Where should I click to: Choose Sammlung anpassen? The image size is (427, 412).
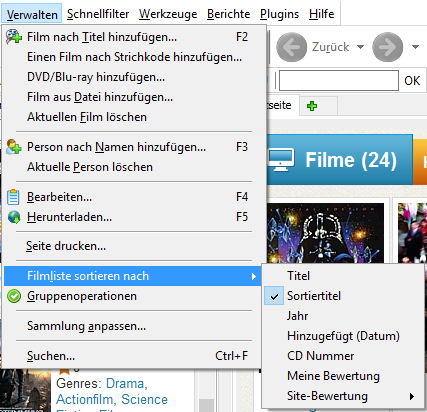133,326
